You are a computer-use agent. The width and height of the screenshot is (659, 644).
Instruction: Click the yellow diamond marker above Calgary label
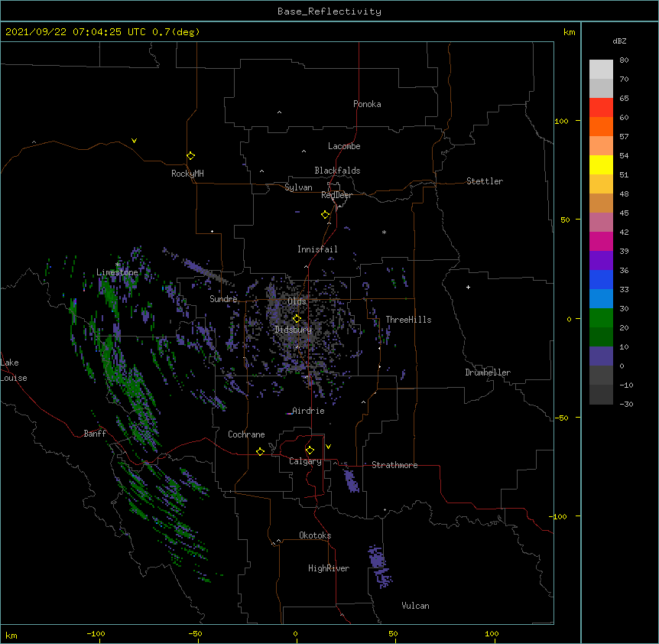pos(310,450)
